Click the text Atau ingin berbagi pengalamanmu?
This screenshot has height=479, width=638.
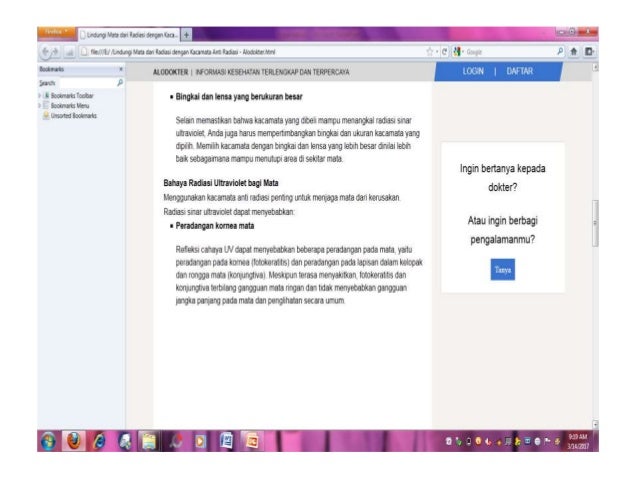[x=503, y=230]
